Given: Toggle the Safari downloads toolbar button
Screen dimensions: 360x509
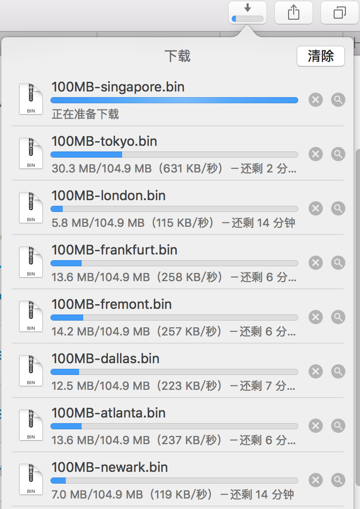Looking at the screenshot, I should 247,13.
